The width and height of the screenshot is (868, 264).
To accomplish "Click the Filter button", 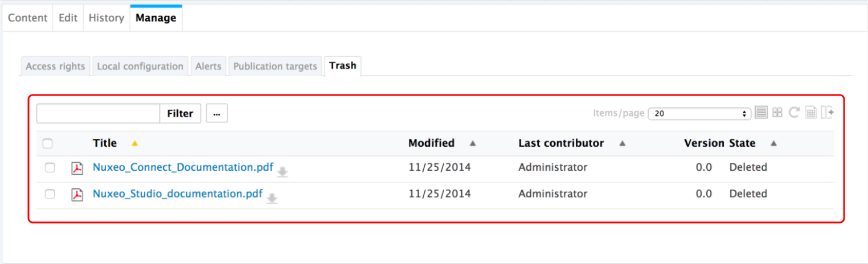I will (180, 113).
